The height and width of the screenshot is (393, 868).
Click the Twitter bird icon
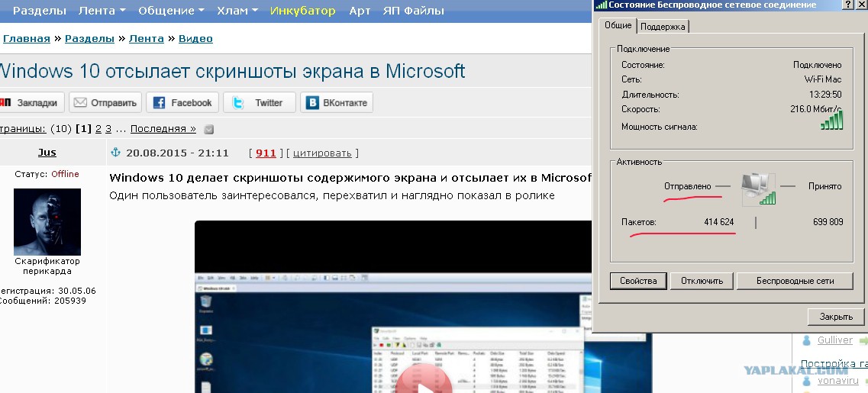pyautogui.click(x=237, y=102)
